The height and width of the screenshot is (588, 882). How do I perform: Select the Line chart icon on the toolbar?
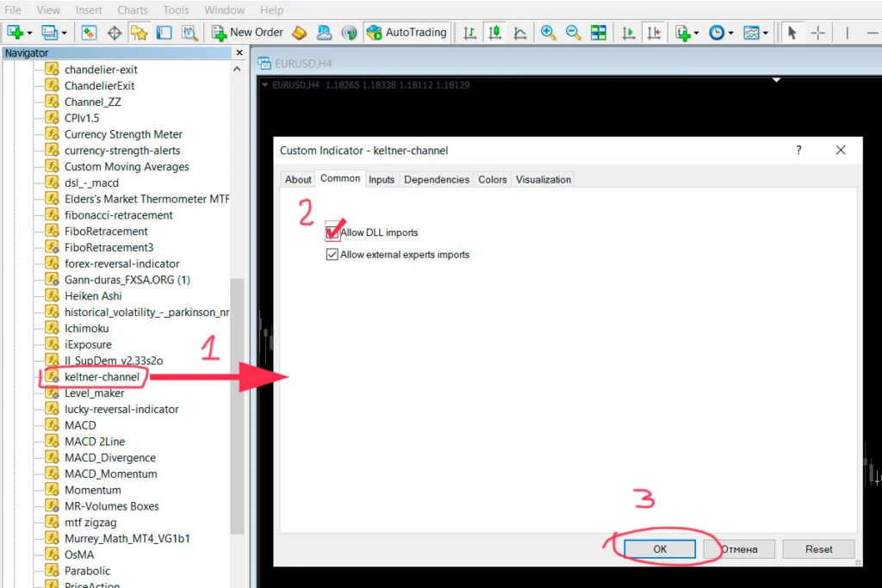519,33
